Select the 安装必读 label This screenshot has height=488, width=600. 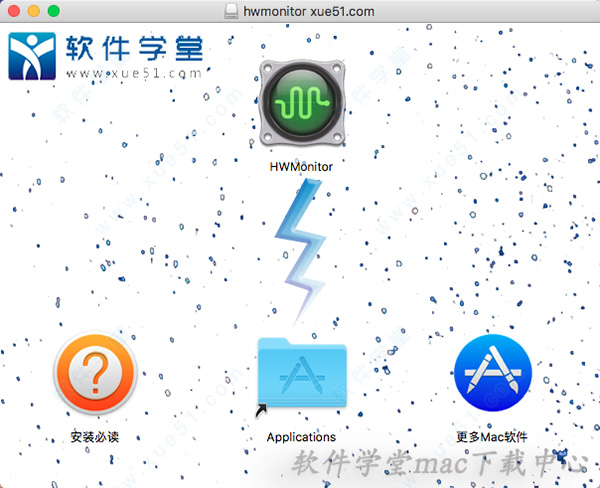(x=95, y=437)
